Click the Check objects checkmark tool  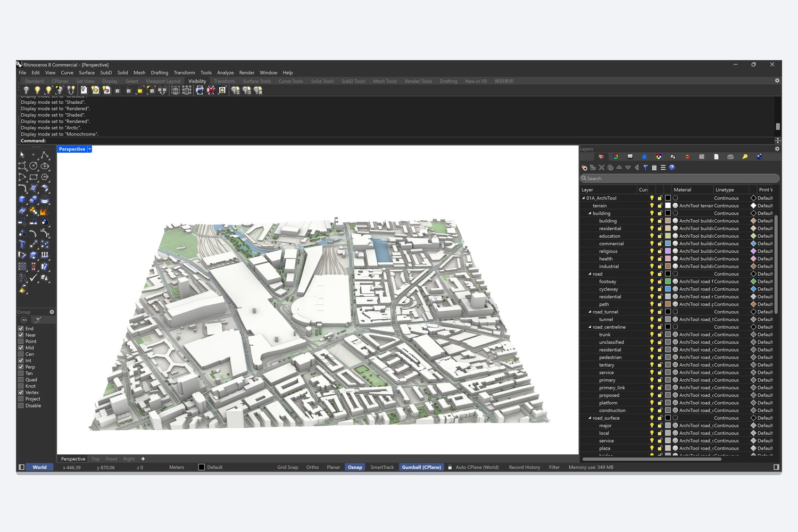click(x=33, y=278)
